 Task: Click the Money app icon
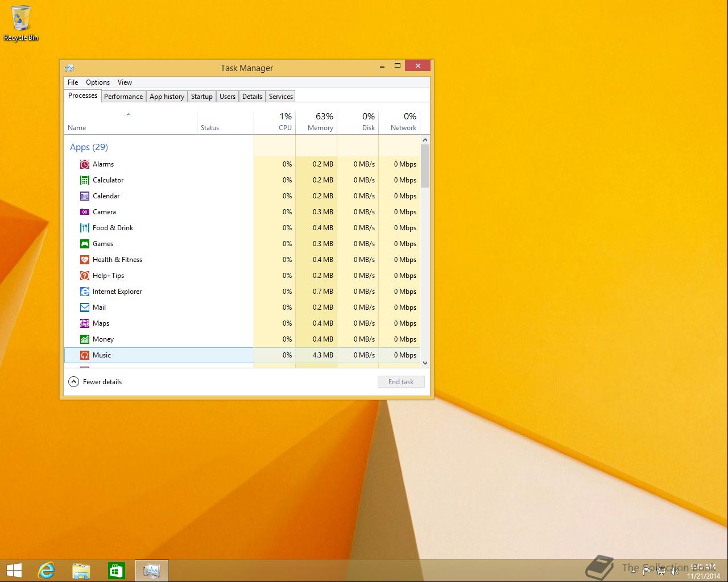(x=85, y=339)
